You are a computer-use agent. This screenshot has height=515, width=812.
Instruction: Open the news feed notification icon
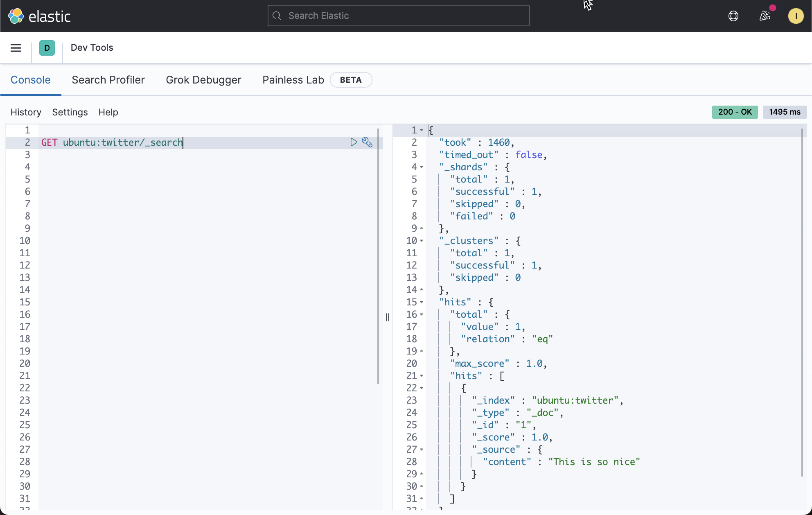tap(765, 16)
